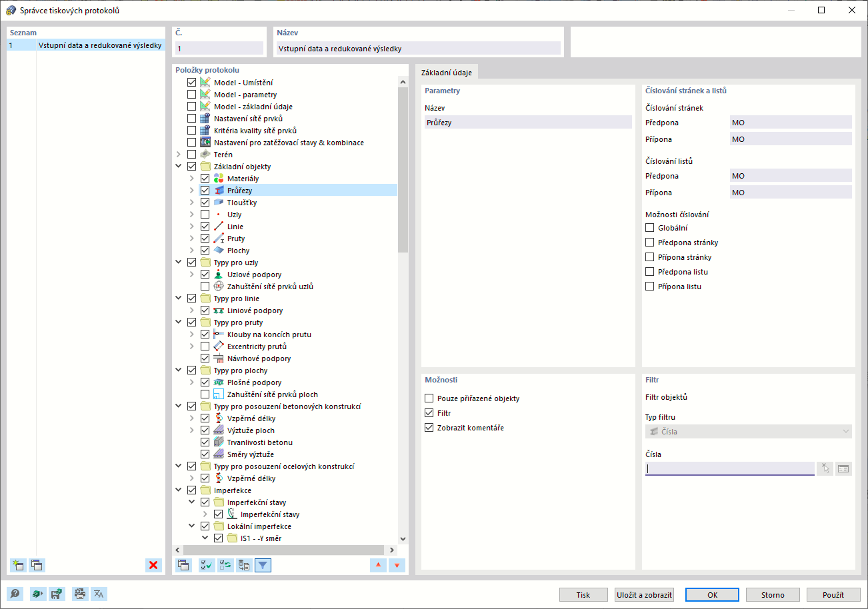
Task: Click the database copy icon under the tree
Action: (x=245, y=565)
